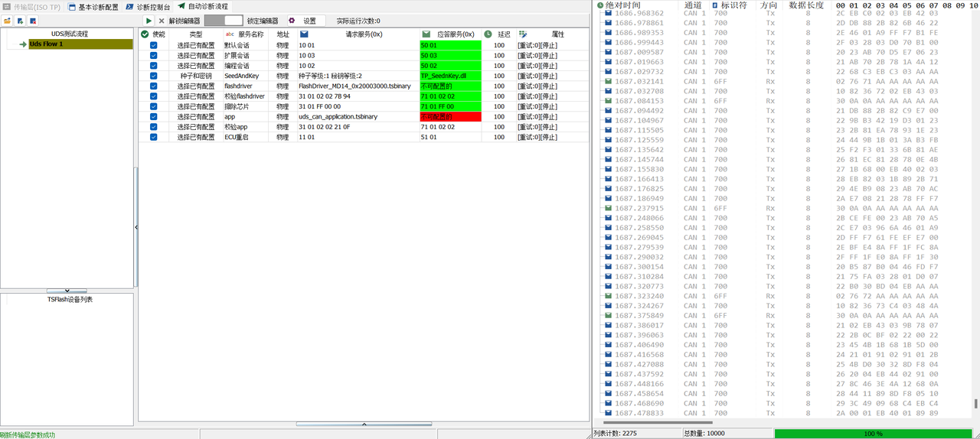This screenshot has height=439, width=980.
Task: Start flow with green play icon
Action: tap(149, 21)
